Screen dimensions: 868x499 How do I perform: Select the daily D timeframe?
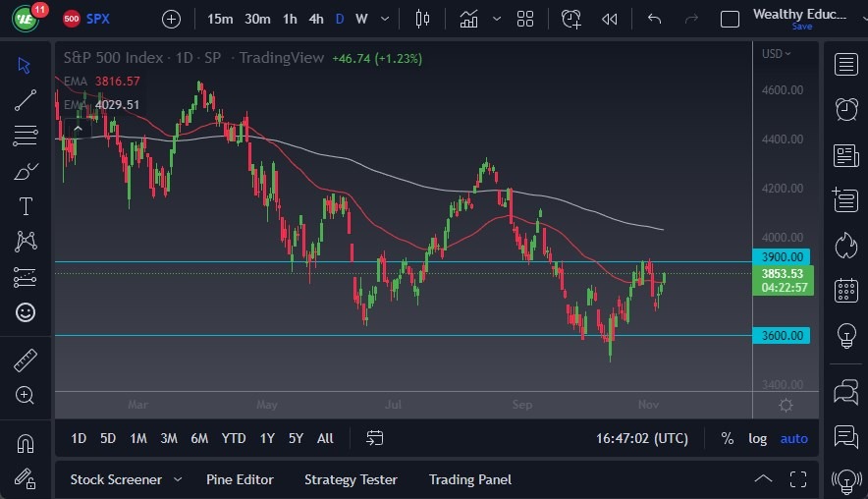point(340,19)
